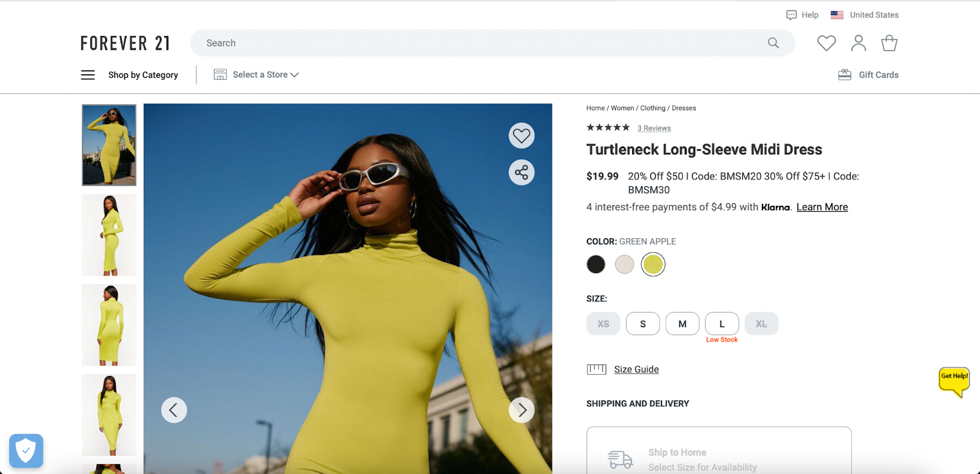Open the 3 Reviews link
This screenshot has width=980, height=474.
click(654, 128)
